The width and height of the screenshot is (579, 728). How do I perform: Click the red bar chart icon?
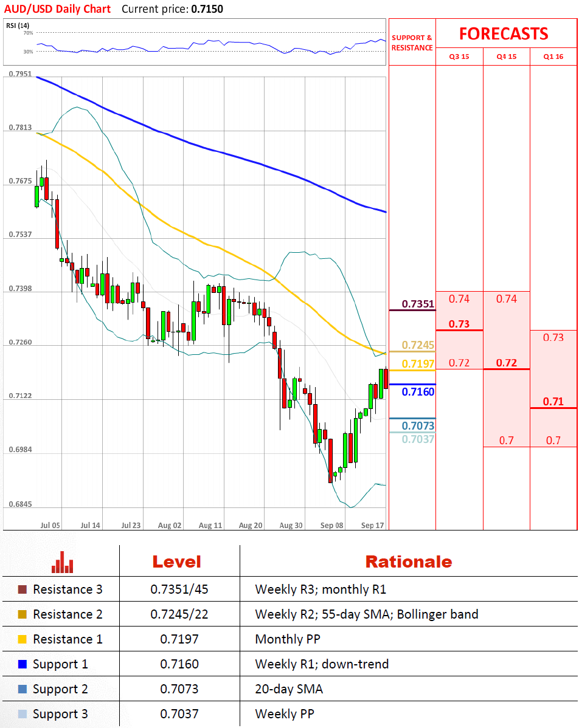click(x=62, y=562)
